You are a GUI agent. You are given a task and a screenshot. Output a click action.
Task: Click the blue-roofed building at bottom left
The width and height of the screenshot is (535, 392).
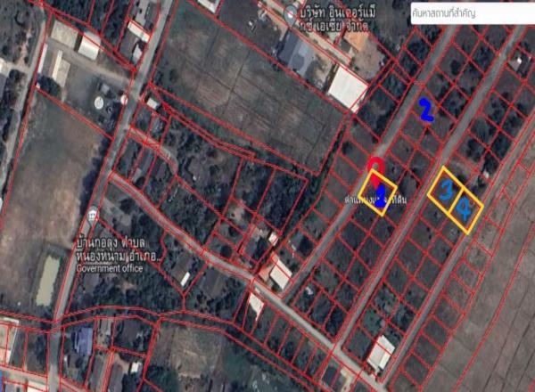83,339
